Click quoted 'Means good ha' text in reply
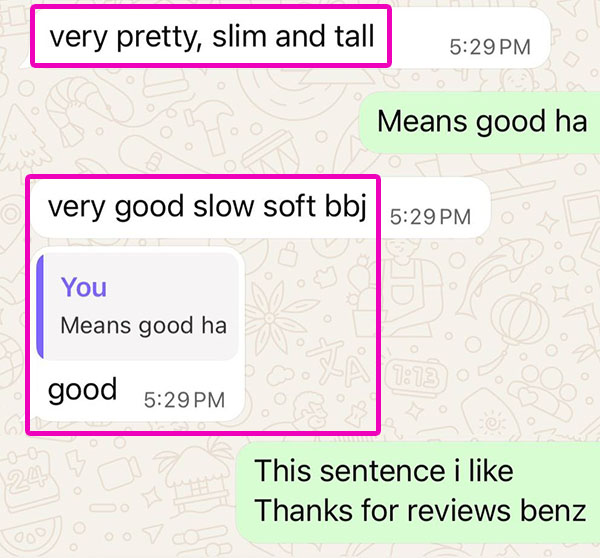This screenshot has height=558, width=600. pyautogui.click(x=143, y=326)
